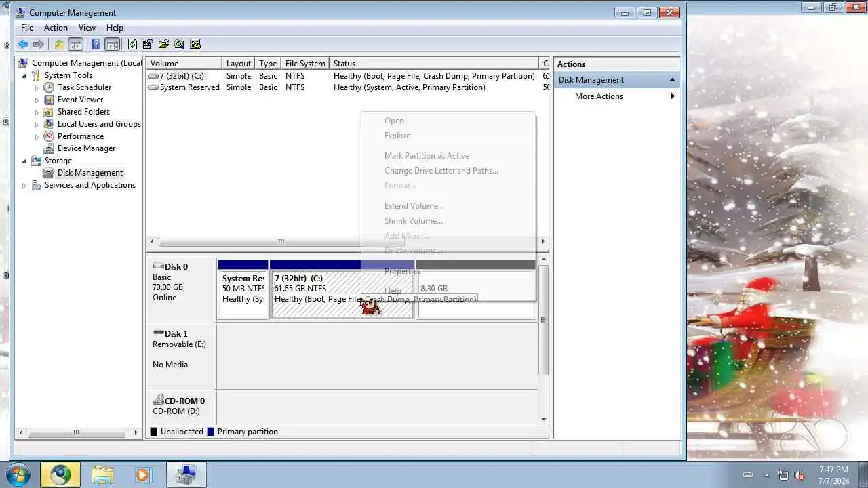Click the Shared Folders icon in tree
Image resolution: width=868 pixels, height=488 pixels.
pos(49,112)
